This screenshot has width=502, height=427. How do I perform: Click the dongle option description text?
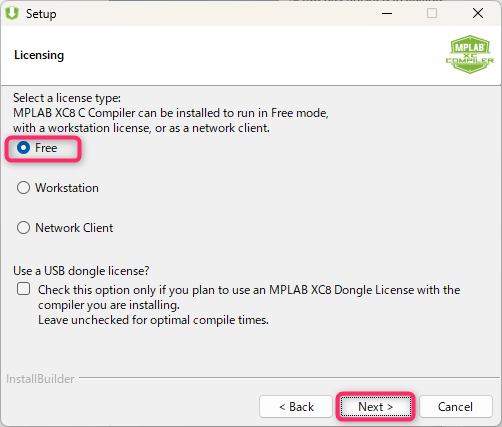pos(249,305)
